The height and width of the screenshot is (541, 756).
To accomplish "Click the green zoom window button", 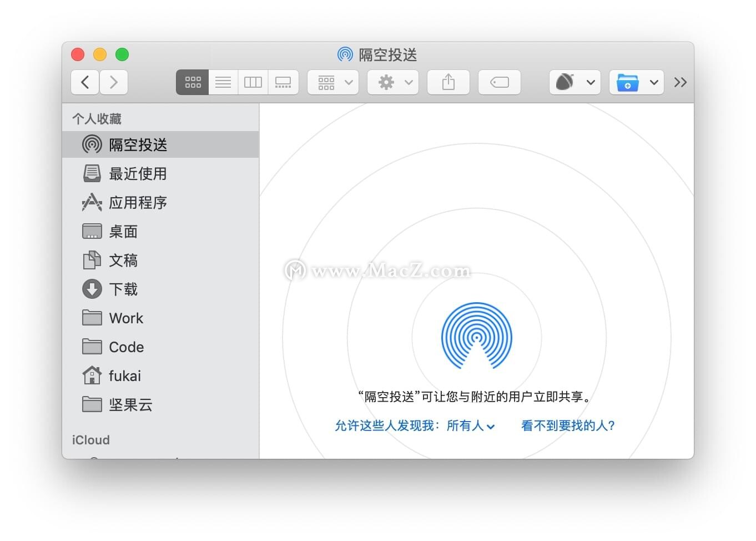I will tap(122, 54).
